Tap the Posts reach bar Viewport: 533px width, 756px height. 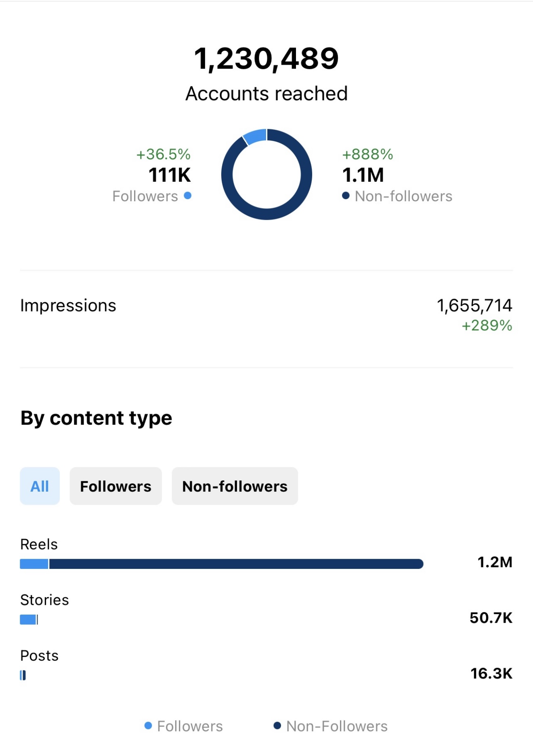coord(23,675)
